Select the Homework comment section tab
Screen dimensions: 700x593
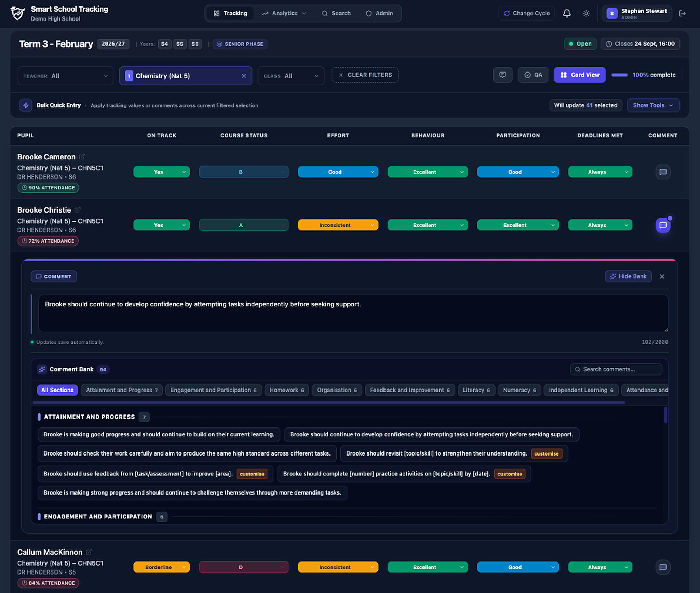tap(287, 390)
